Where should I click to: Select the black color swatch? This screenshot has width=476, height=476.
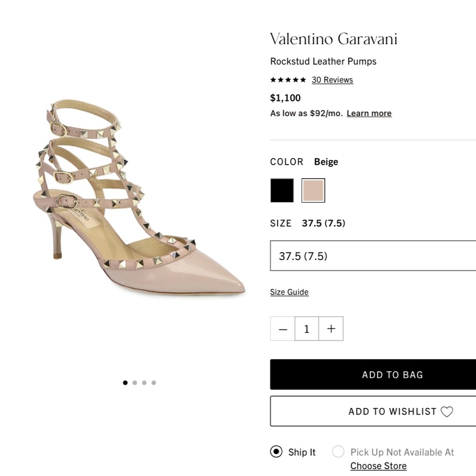282,190
